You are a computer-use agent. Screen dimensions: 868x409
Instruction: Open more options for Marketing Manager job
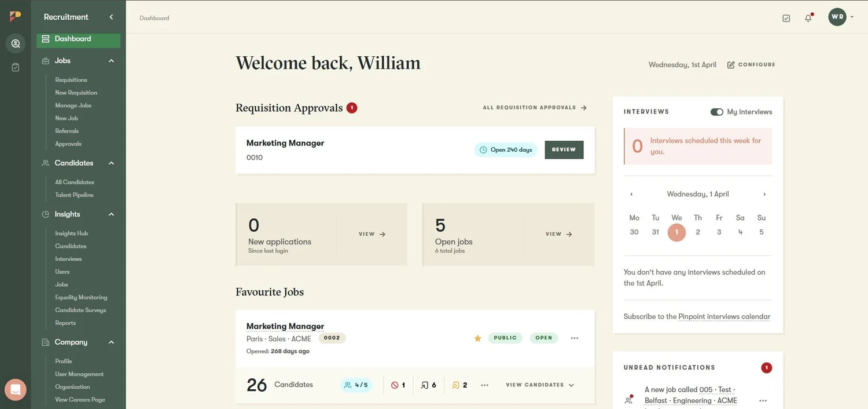click(574, 338)
